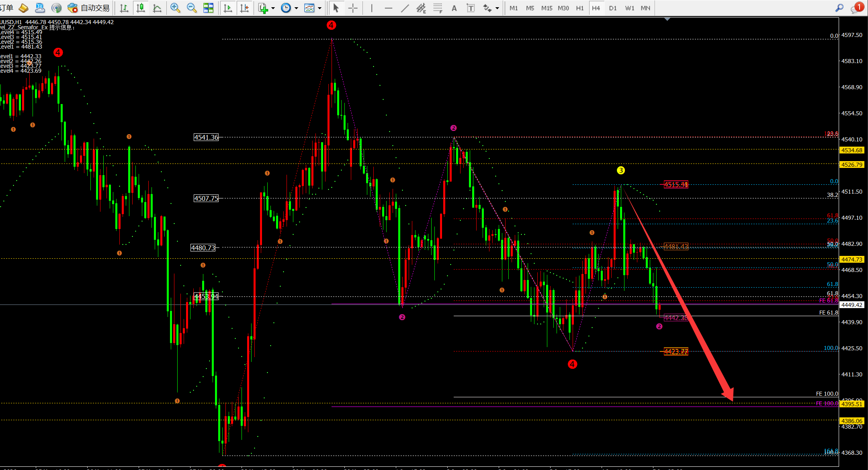Switch chart to candlestick style
The height and width of the screenshot is (470, 868).
click(141, 8)
